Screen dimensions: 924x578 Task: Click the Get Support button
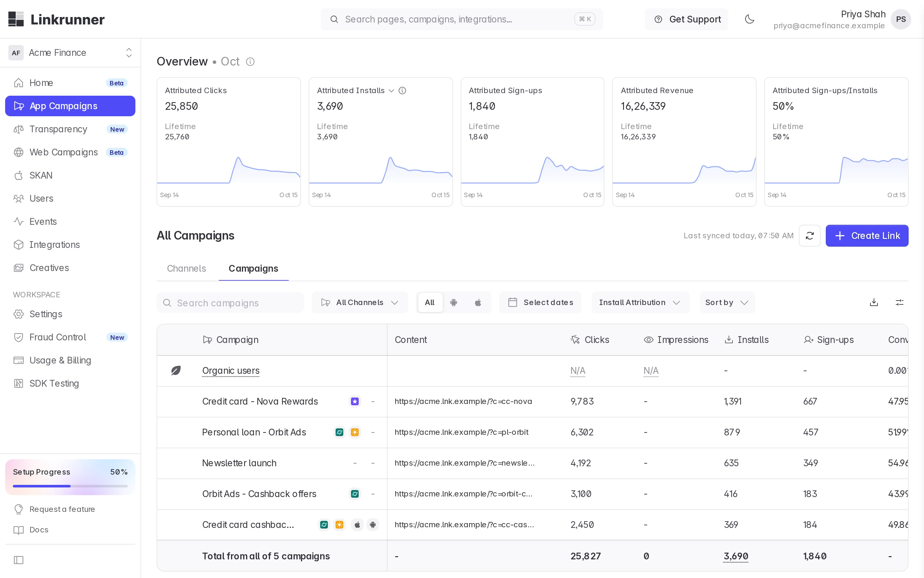coord(687,19)
